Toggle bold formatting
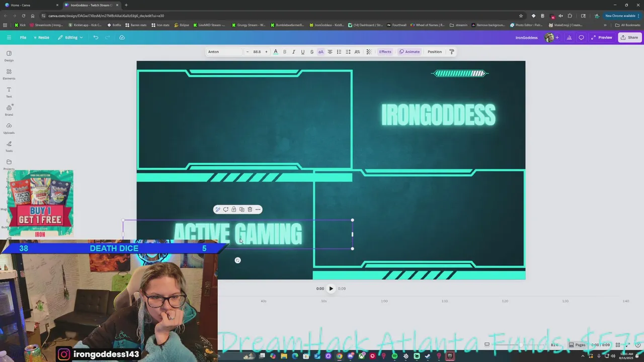This screenshot has height=362, width=644. click(284, 52)
